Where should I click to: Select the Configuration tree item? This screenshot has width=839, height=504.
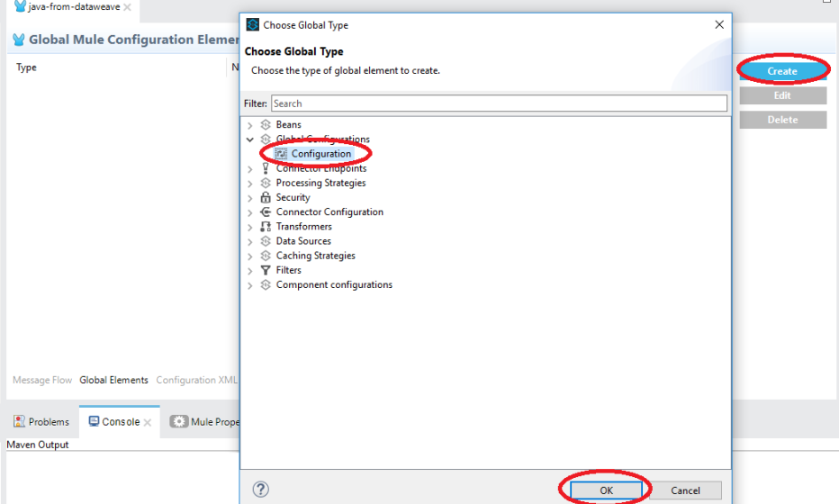coord(321,154)
